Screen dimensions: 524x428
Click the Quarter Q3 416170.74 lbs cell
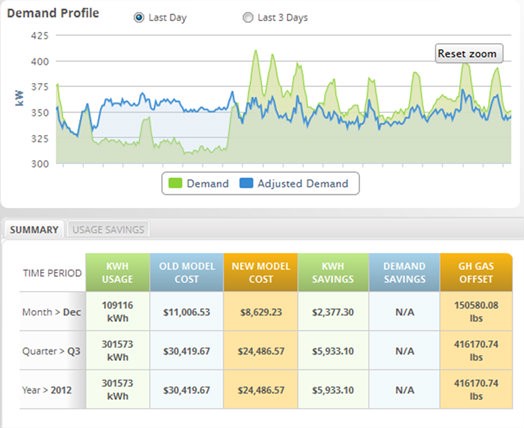pyautogui.click(x=476, y=350)
